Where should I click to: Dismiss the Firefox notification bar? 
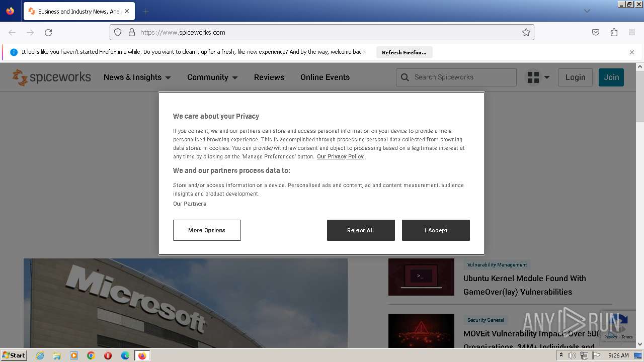click(632, 52)
